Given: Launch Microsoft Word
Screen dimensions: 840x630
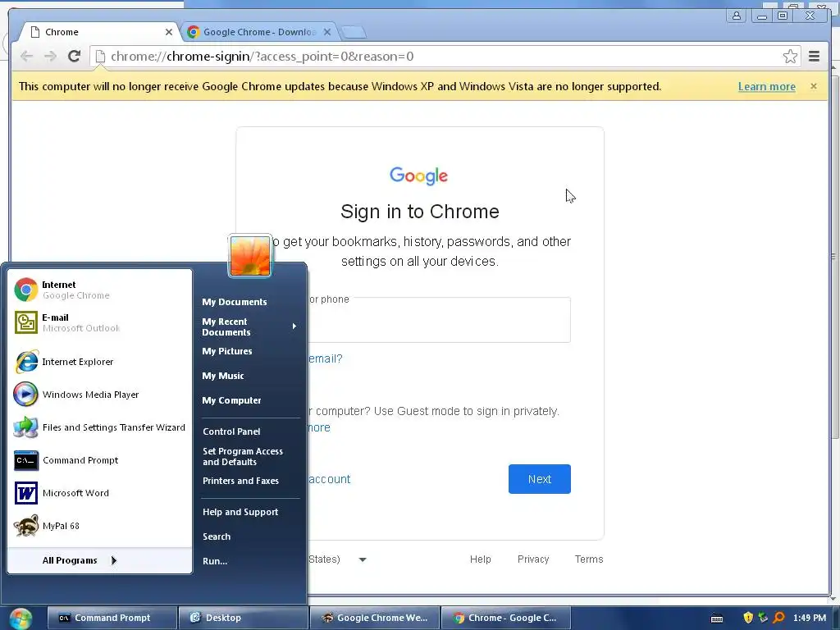Looking at the screenshot, I should (99, 493).
